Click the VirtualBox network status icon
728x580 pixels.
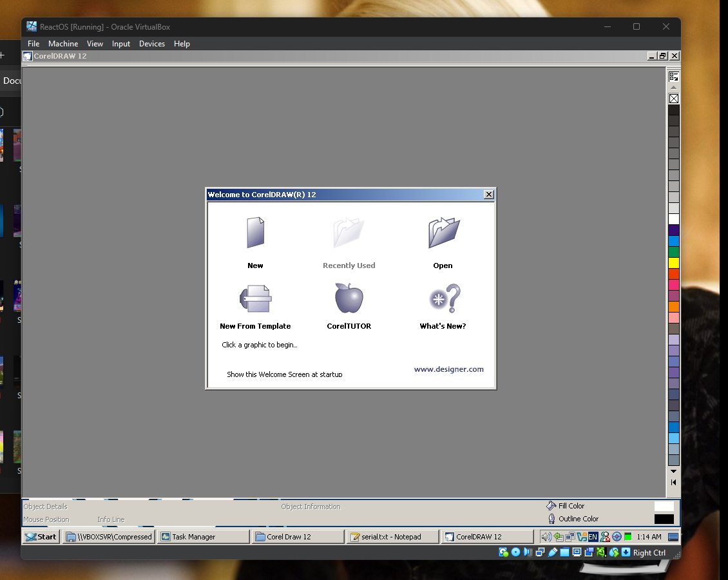pyautogui.click(x=540, y=552)
